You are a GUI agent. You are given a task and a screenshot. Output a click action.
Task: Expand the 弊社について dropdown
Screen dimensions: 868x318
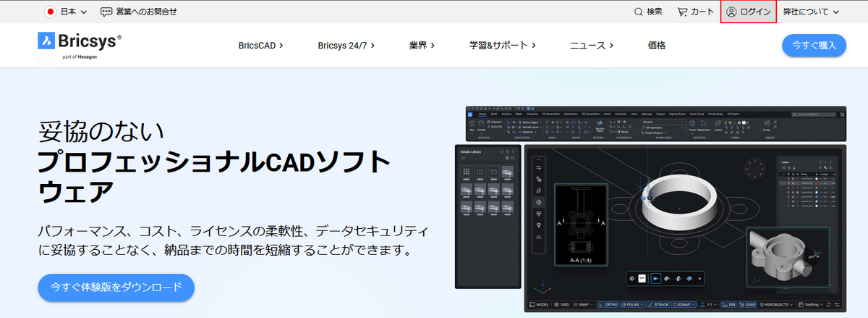(x=811, y=12)
